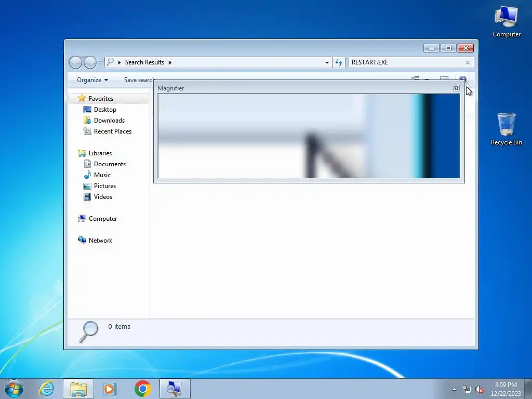Close the Magnifier docked window
Screen dimensions: 532x399
(456, 88)
